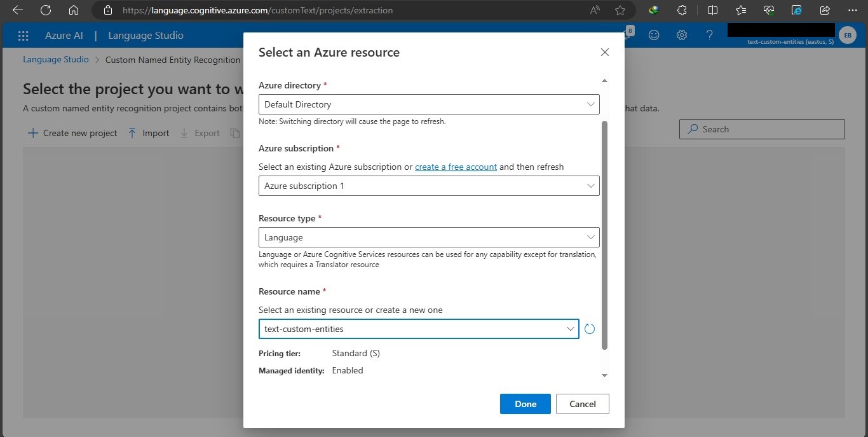The image size is (868, 437).
Task: Add page to favorites star icon
Action: point(620,10)
